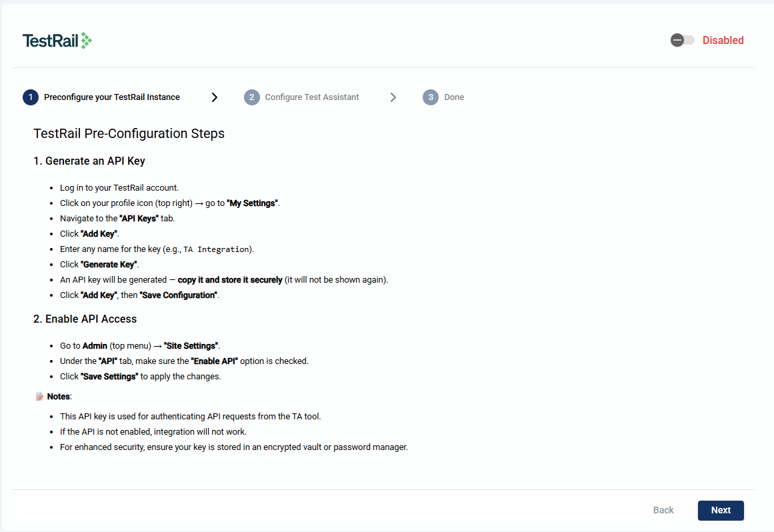Viewport: 774px width, 532px height.
Task: Select the Done step label
Action: tap(454, 97)
